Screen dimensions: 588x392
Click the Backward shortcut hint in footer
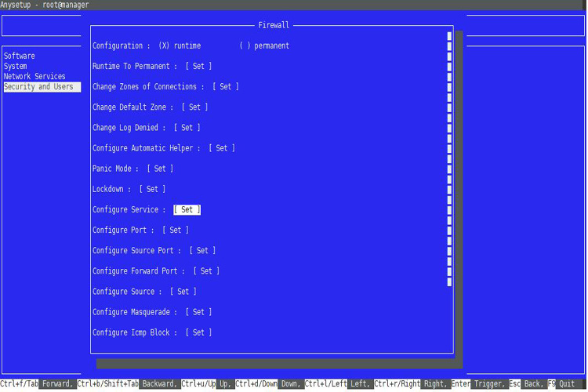tap(159, 383)
